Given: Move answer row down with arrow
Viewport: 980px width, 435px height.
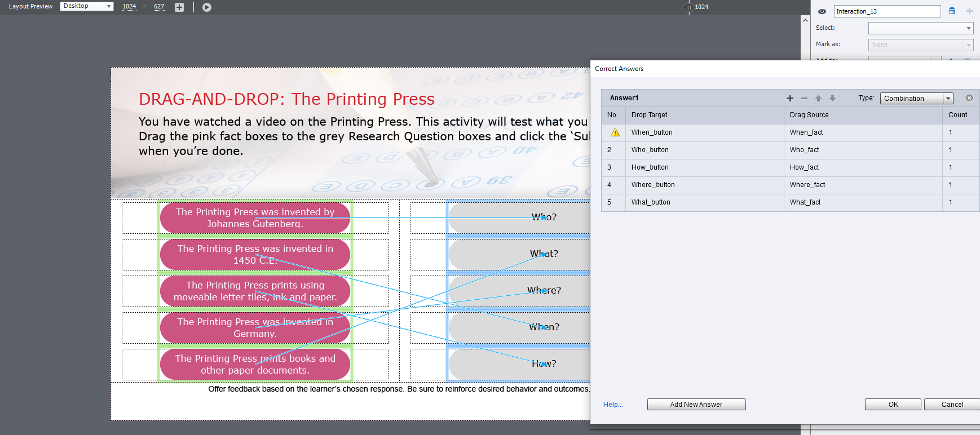Looking at the screenshot, I should pos(832,99).
